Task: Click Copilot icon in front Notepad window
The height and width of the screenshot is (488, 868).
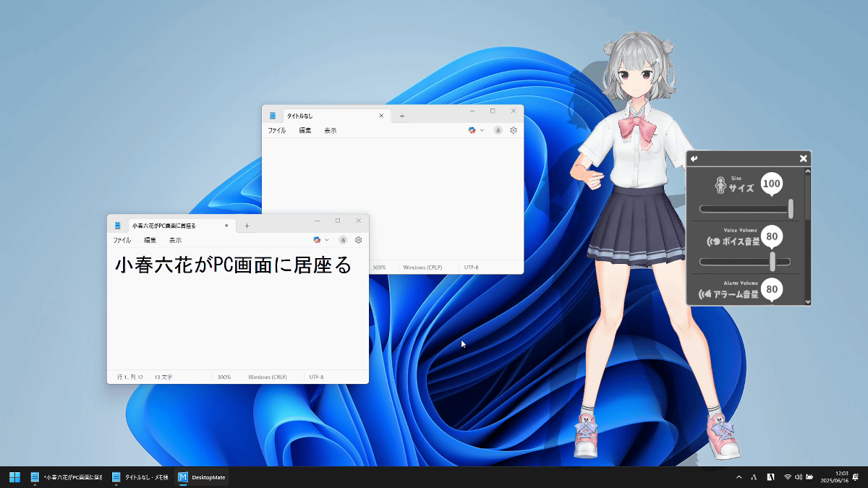Action: coord(317,240)
